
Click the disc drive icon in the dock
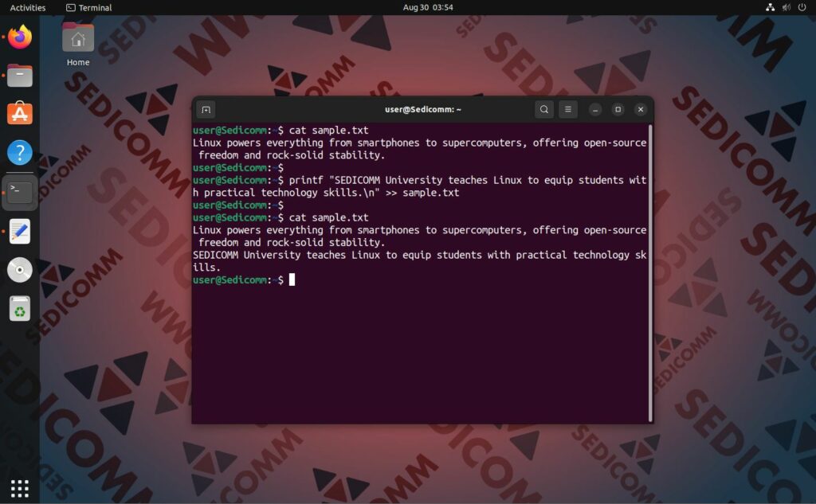[20, 270]
